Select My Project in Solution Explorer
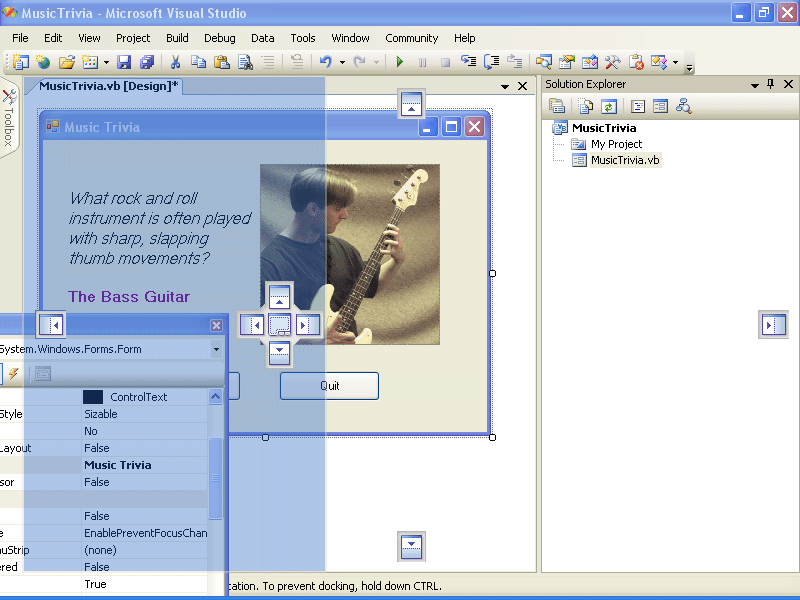This screenshot has height=600, width=800. (x=616, y=144)
